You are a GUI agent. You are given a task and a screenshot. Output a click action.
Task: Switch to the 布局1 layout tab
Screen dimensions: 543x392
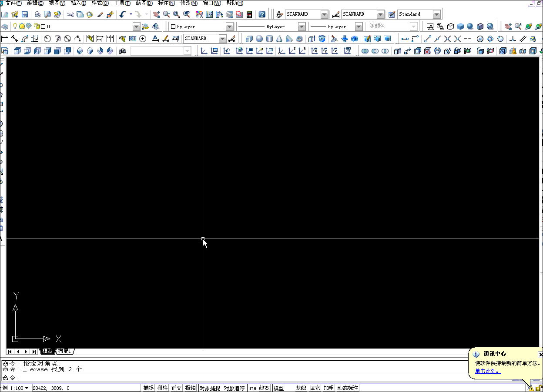click(64, 351)
